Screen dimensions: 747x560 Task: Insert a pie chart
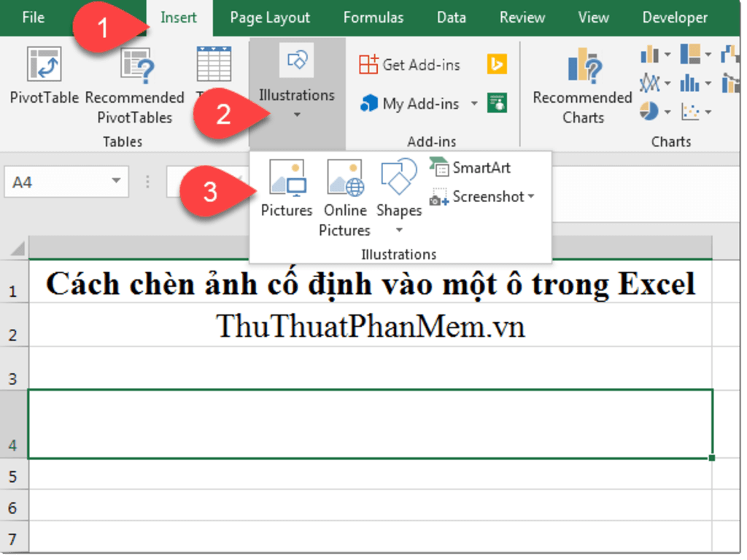coord(649,111)
